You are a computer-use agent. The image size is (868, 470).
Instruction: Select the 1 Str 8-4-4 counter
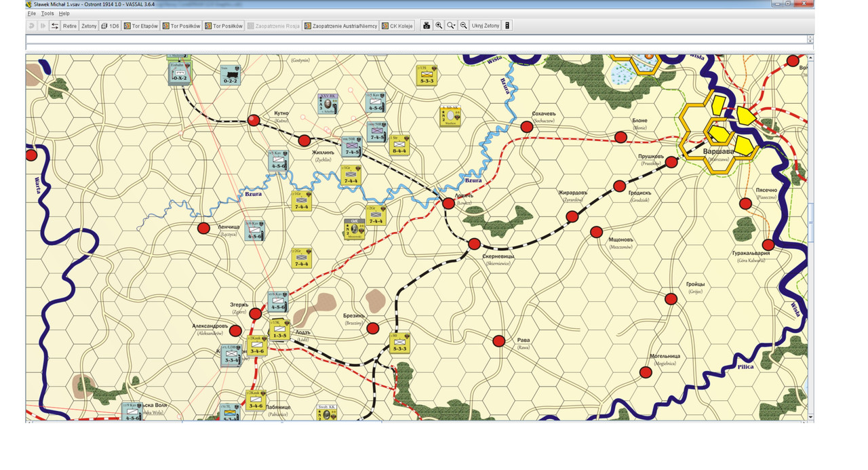coord(399,145)
